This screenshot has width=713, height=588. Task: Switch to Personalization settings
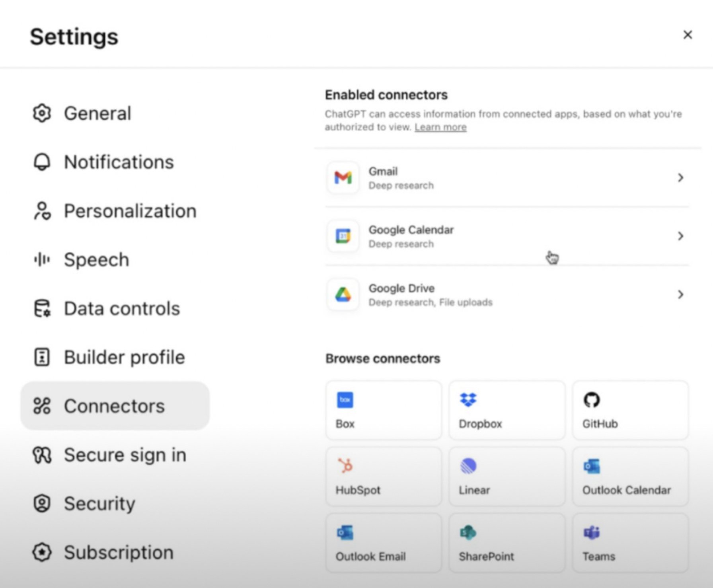coord(115,211)
